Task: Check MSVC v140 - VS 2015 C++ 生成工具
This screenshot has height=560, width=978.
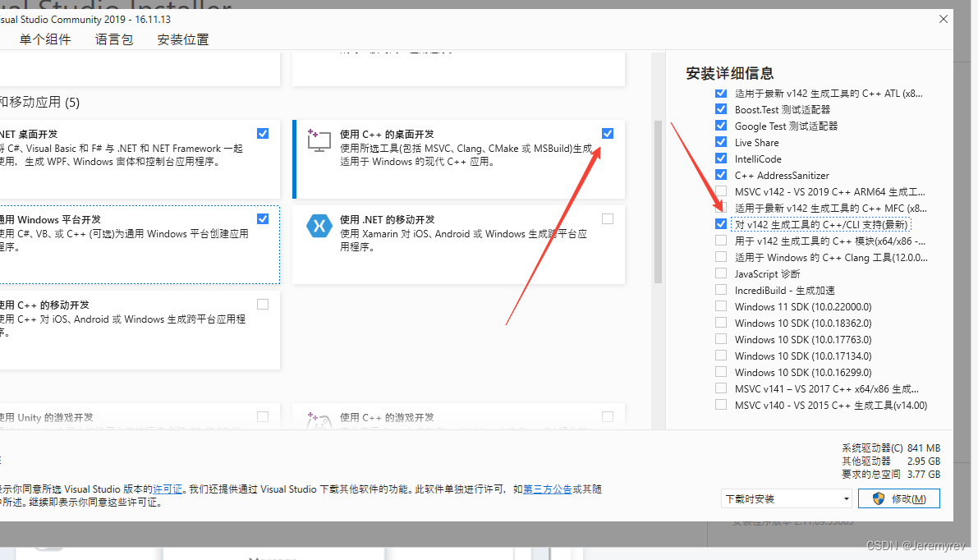Action: point(721,405)
